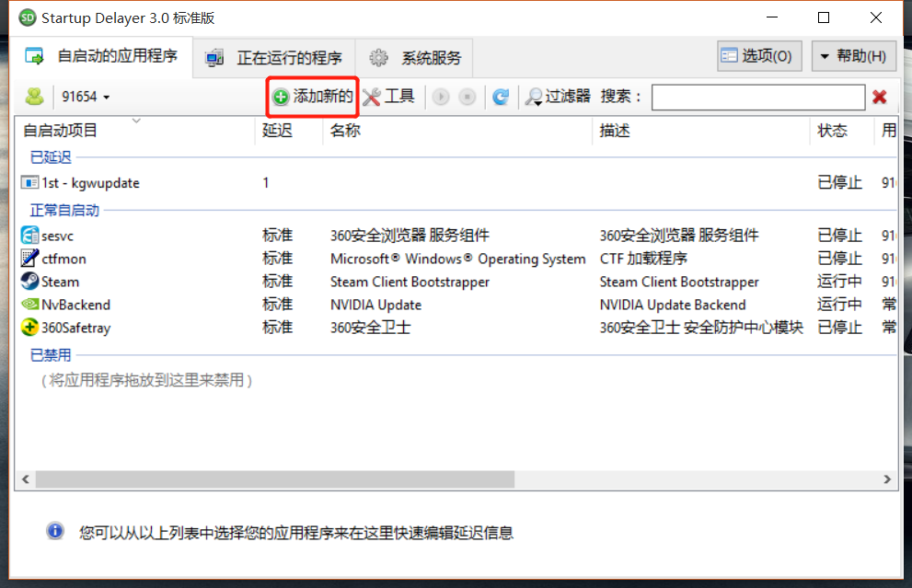The width and height of the screenshot is (912, 588).
Task: Click the ctfmon pen icon
Action: (29, 259)
